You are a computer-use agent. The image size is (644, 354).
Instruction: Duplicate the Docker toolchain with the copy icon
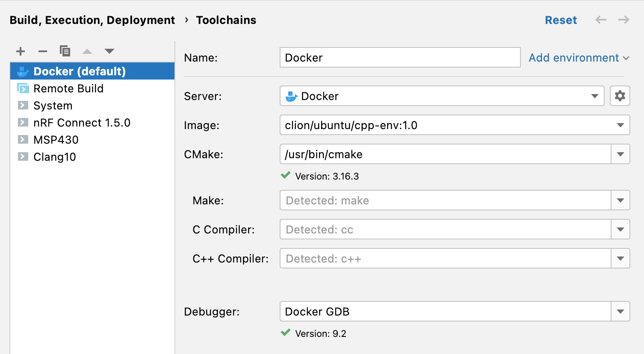(x=65, y=51)
